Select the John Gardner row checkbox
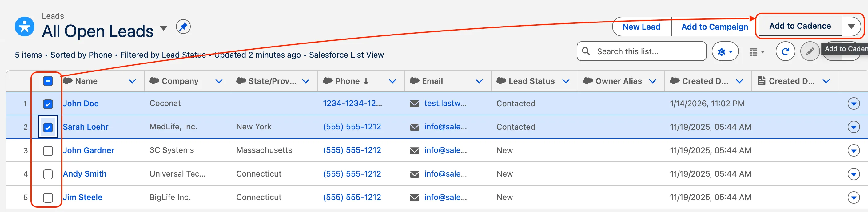 pos(48,151)
